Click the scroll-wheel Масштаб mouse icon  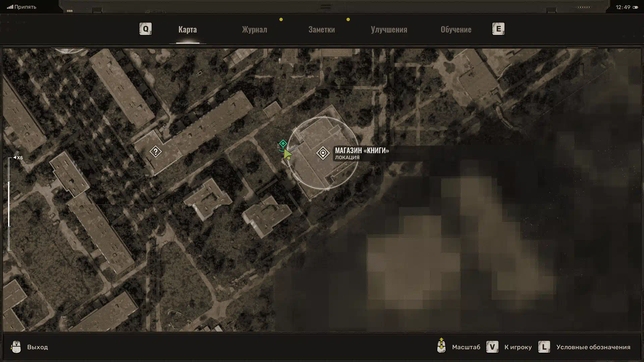point(441,346)
